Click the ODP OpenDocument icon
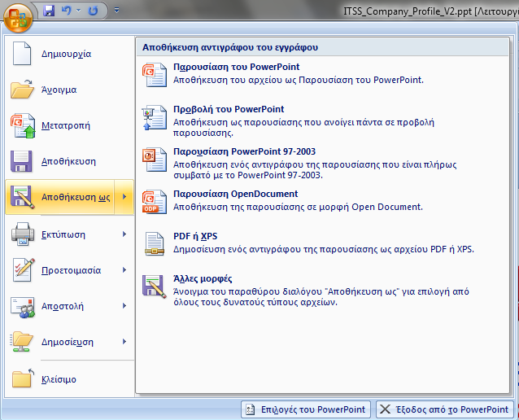Screen dimensions: 519x420 (155, 202)
